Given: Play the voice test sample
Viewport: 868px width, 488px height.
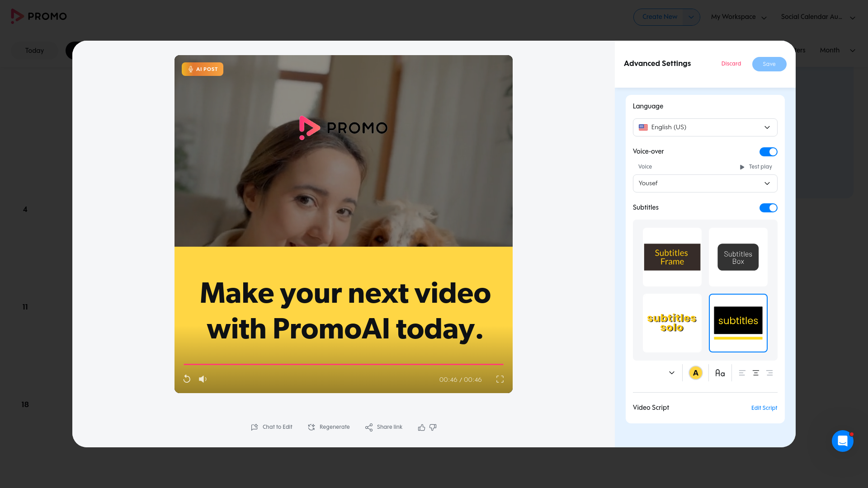Looking at the screenshot, I should pos(756,167).
